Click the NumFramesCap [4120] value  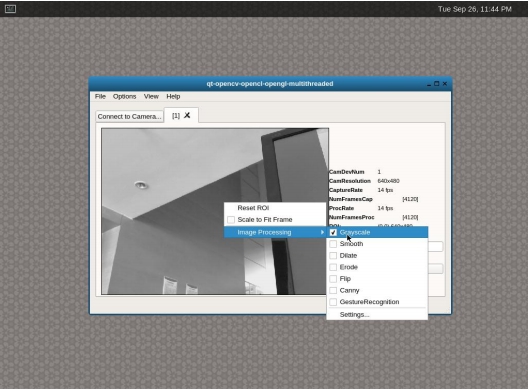pyautogui.click(x=410, y=199)
